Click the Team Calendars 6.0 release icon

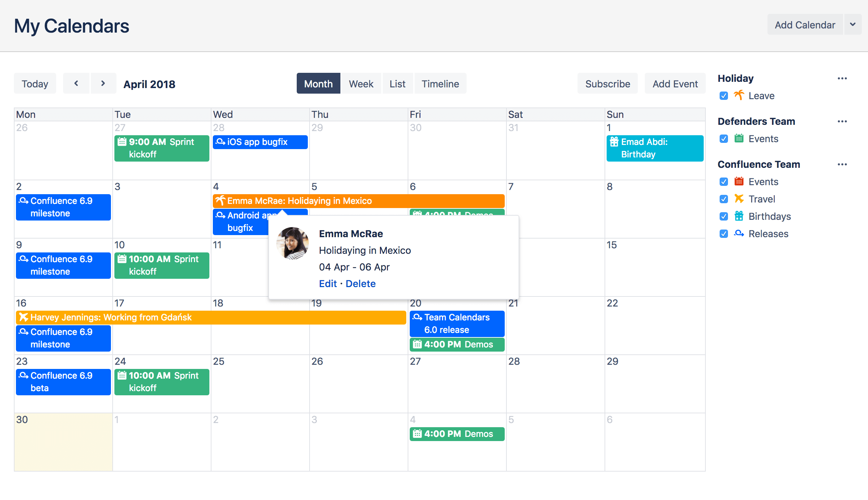click(x=417, y=317)
